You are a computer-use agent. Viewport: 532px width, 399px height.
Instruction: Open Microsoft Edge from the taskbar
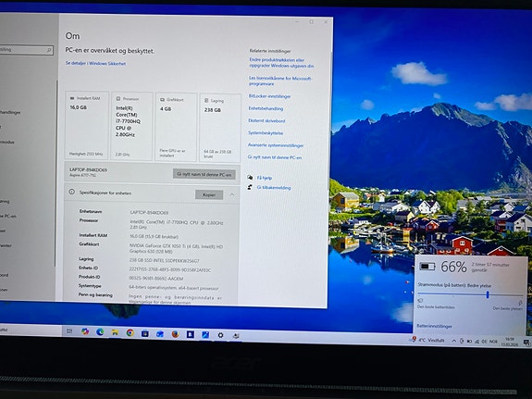point(100,331)
